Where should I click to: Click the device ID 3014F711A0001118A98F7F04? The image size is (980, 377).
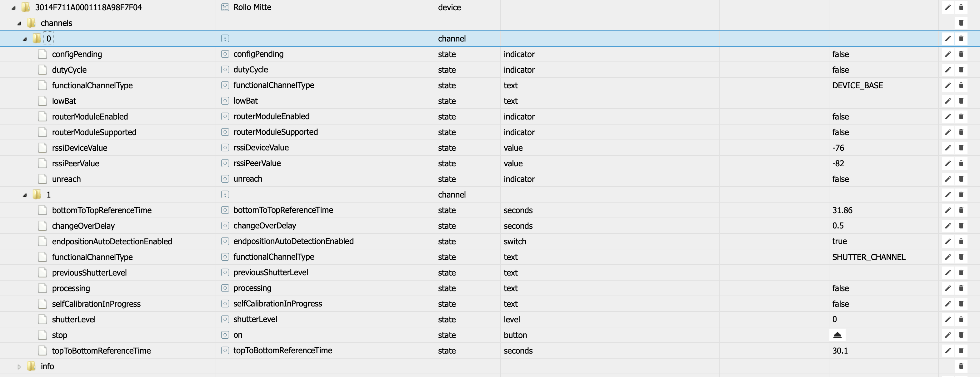pyautogui.click(x=88, y=7)
